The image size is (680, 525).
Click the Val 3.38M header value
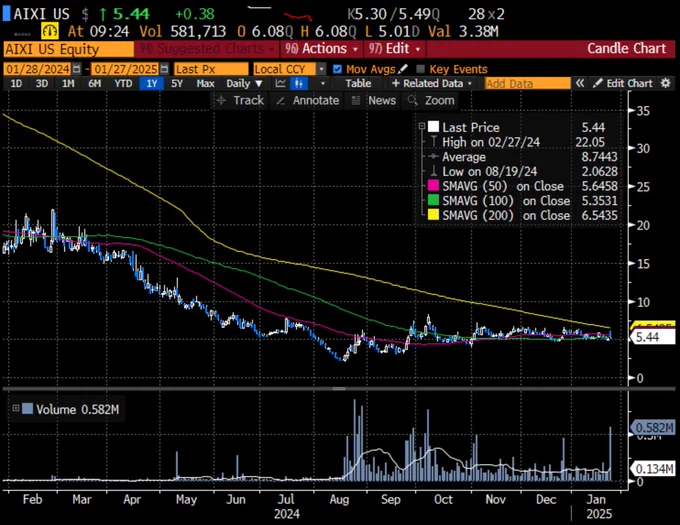(463, 31)
